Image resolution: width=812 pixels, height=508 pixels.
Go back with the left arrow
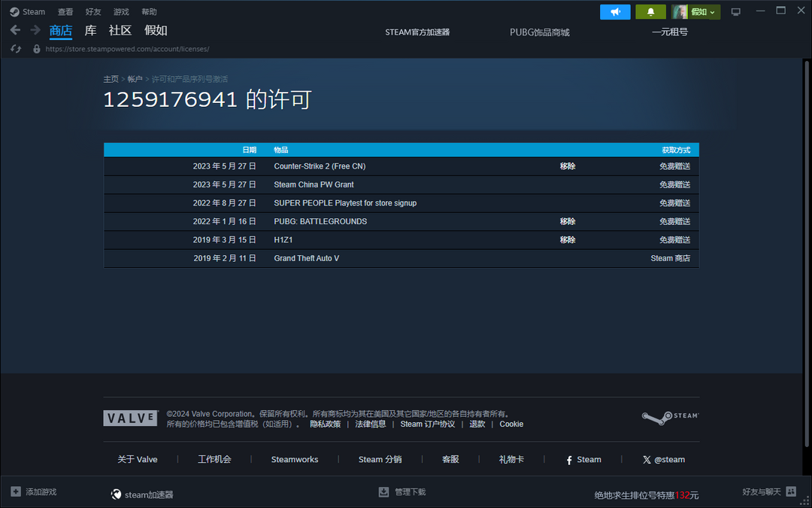tap(16, 30)
